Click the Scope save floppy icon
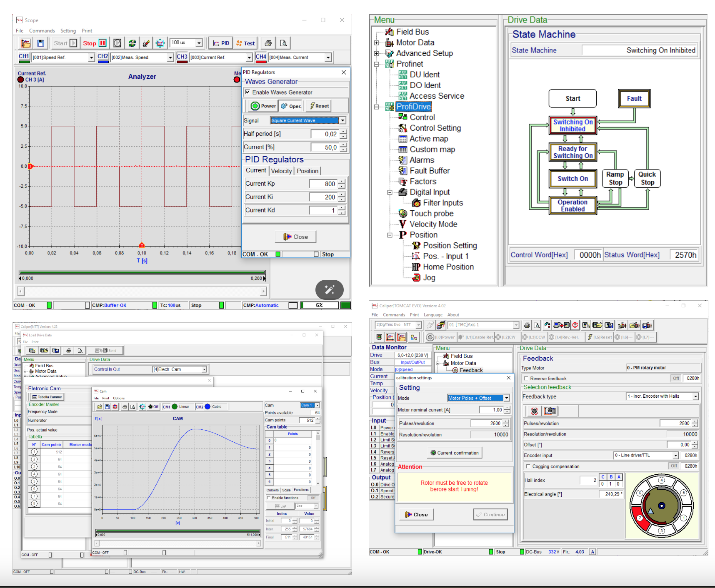Screen dimensions: 715x588 click(40, 43)
